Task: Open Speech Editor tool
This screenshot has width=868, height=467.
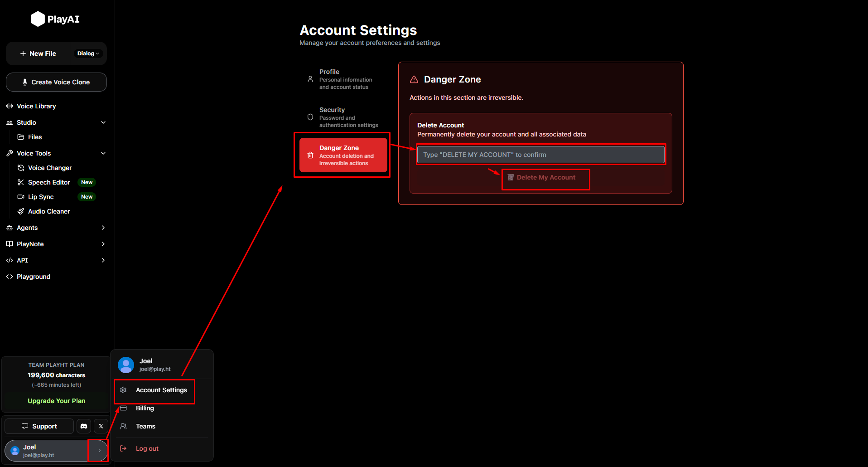Action: (49, 182)
